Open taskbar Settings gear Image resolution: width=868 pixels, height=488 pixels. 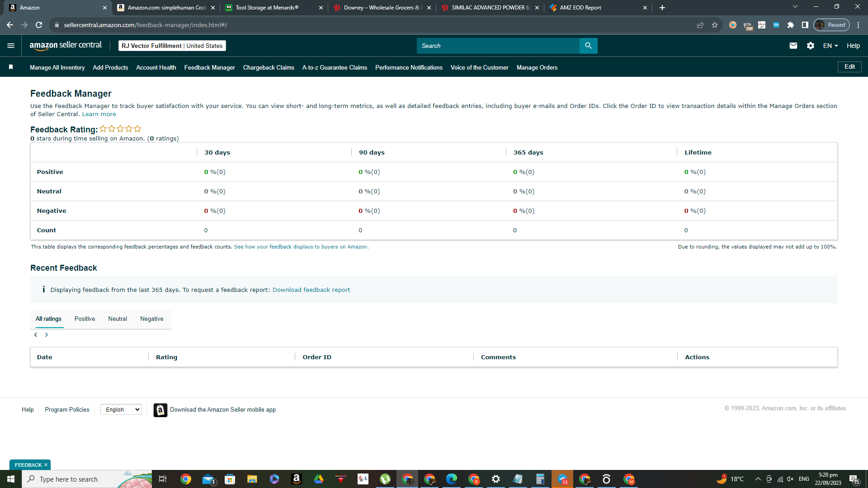(x=496, y=479)
